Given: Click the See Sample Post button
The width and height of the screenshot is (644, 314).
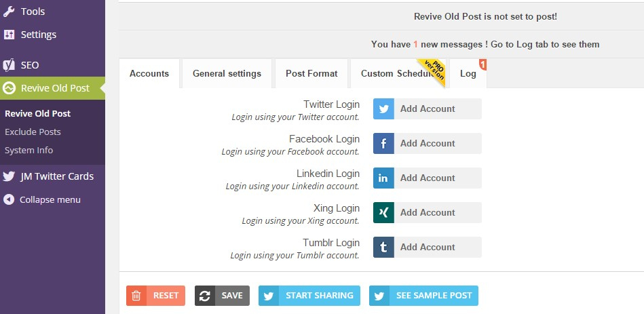Looking at the screenshot, I should pos(423,296).
